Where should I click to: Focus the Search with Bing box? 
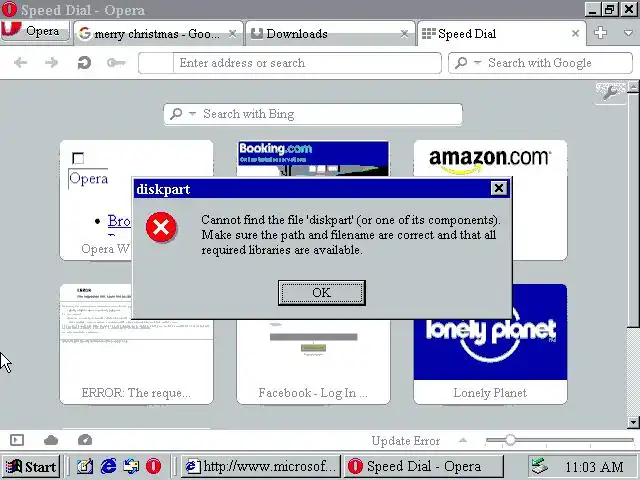[x=313, y=114]
